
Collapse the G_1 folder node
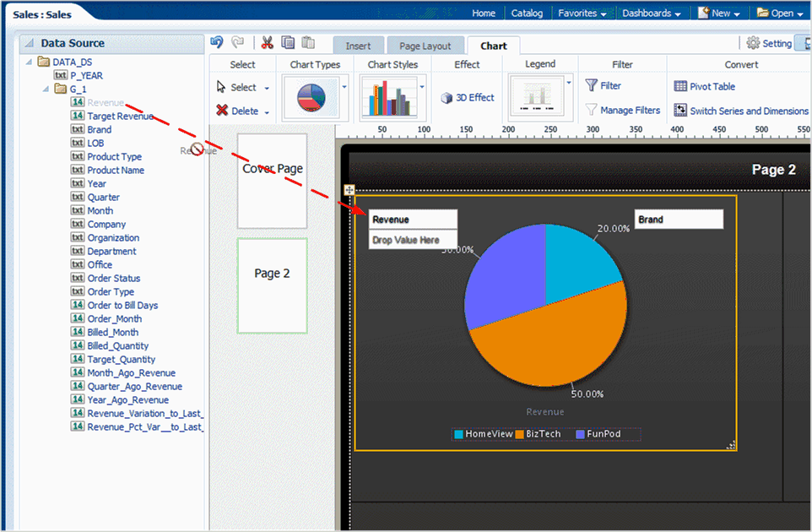point(46,89)
